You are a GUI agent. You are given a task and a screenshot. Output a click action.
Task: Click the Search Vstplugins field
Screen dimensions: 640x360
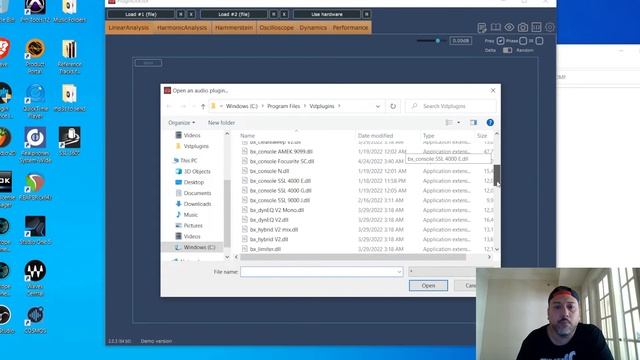pyautogui.click(x=451, y=106)
